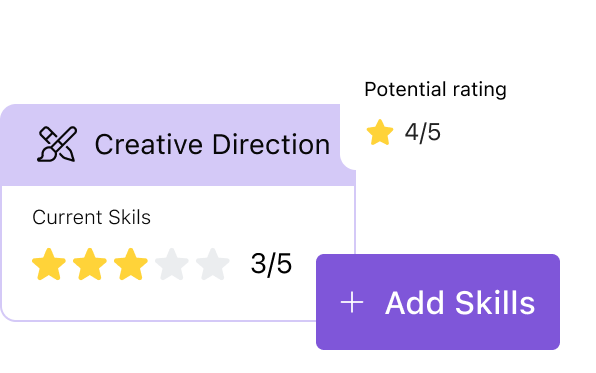Set rating to the second yellow star
596x373 pixels.
click(90, 264)
